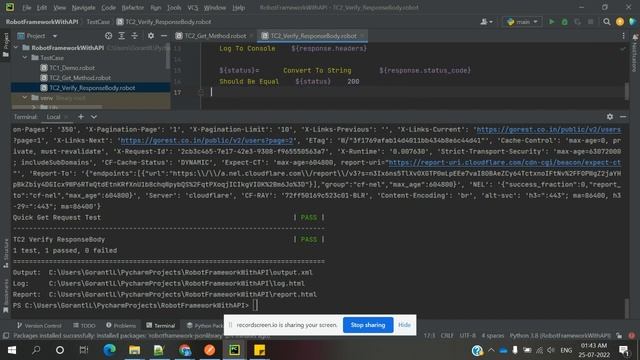Open Search Everywhere magnifier icon

click(x=607, y=22)
